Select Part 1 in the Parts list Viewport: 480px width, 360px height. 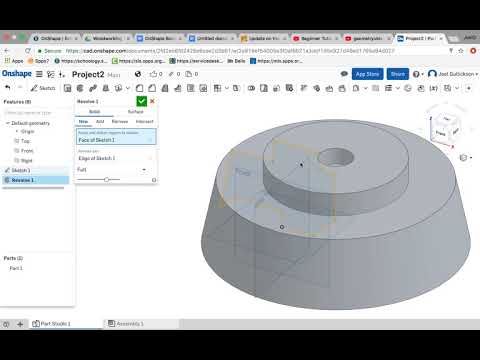pos(16,268)
